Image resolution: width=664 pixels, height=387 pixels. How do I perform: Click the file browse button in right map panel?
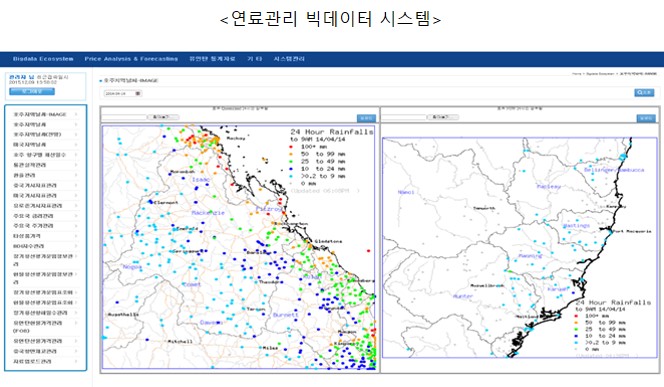point(443,117)
